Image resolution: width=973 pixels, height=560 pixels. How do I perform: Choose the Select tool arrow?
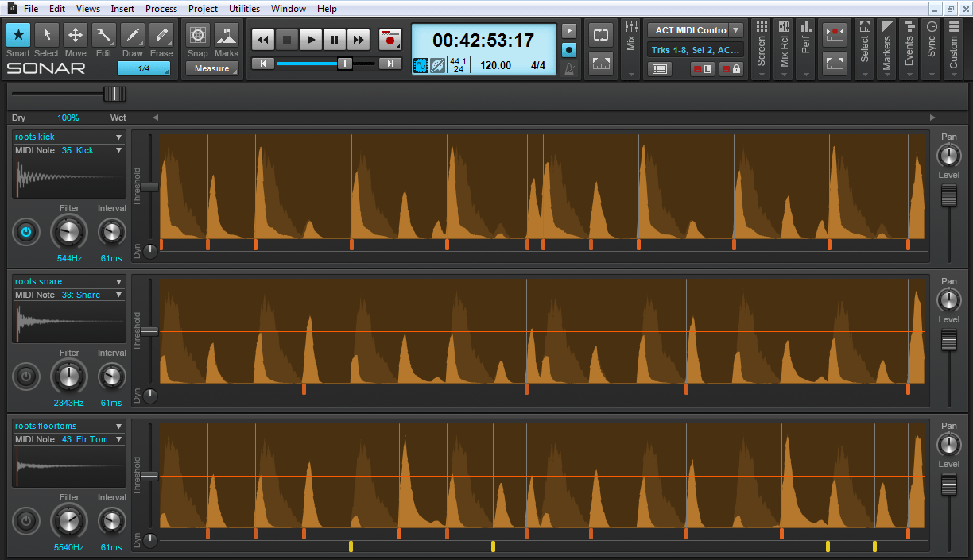pyautogui.click(x=47, y=35)
